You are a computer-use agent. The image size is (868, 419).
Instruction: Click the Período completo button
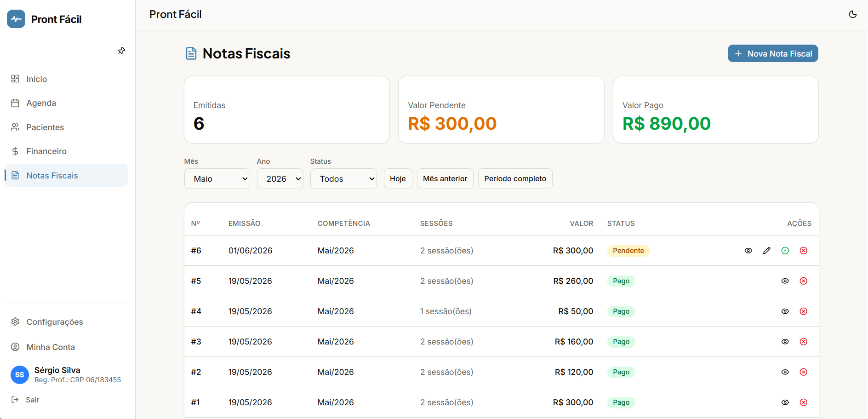pyautogui.click(x=515, y=179)
